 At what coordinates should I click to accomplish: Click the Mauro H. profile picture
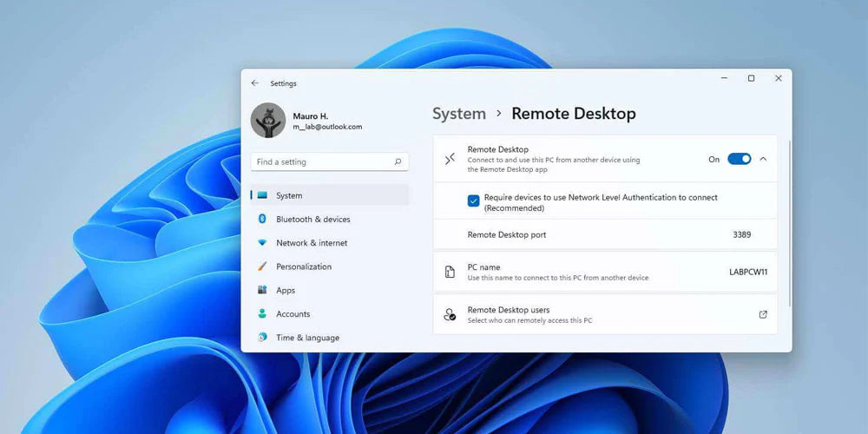(x=268, y=121)
